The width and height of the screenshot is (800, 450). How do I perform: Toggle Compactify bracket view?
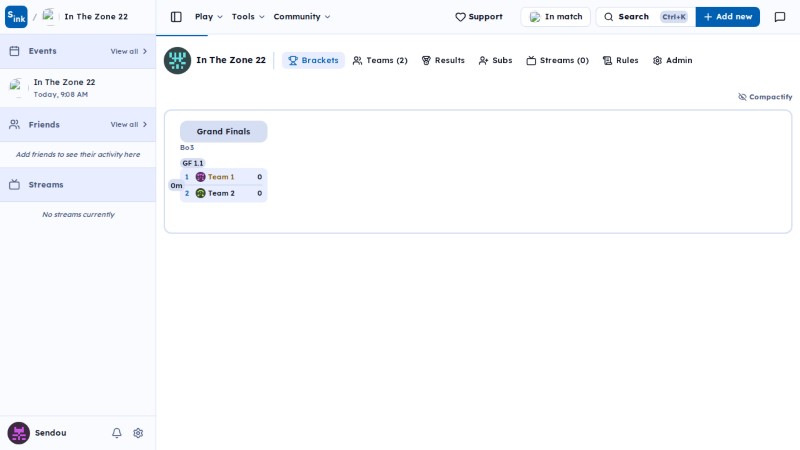(x=765, y=97)
